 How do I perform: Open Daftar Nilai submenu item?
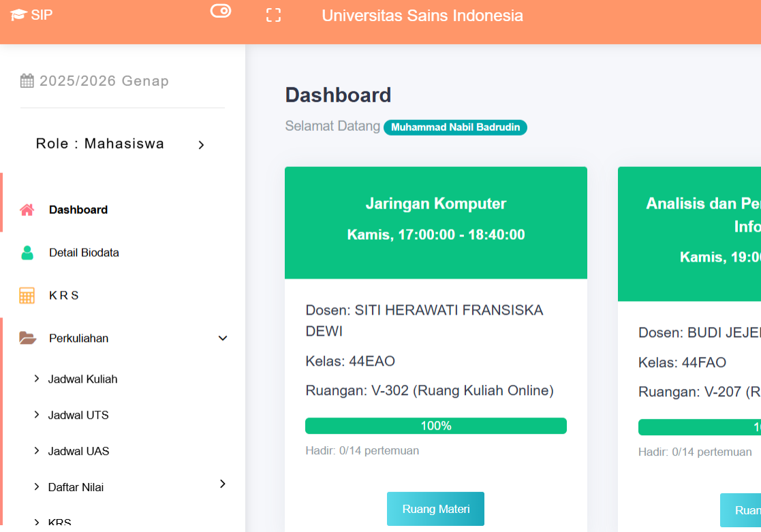(x=76, y=487)
